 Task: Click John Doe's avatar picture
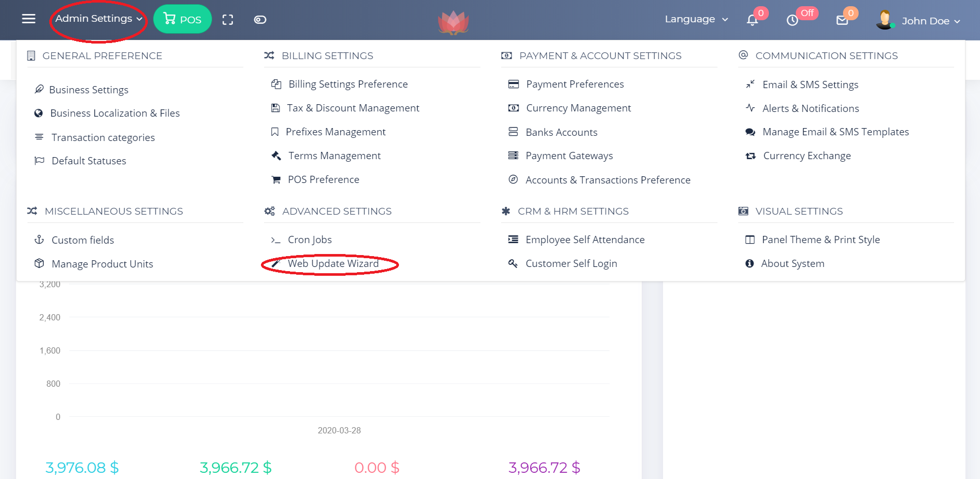(884, 20)
